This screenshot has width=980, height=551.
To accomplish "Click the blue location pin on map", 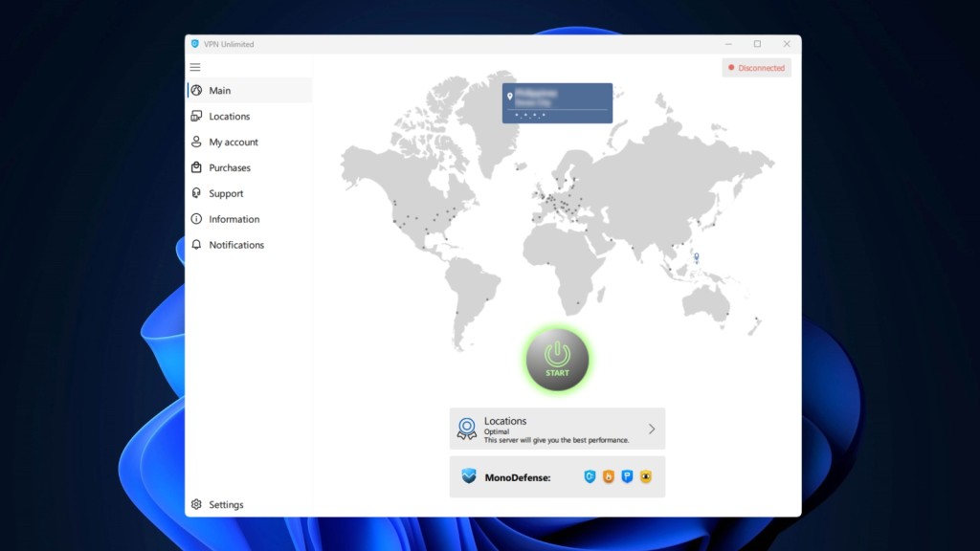I will pos(697,256).
